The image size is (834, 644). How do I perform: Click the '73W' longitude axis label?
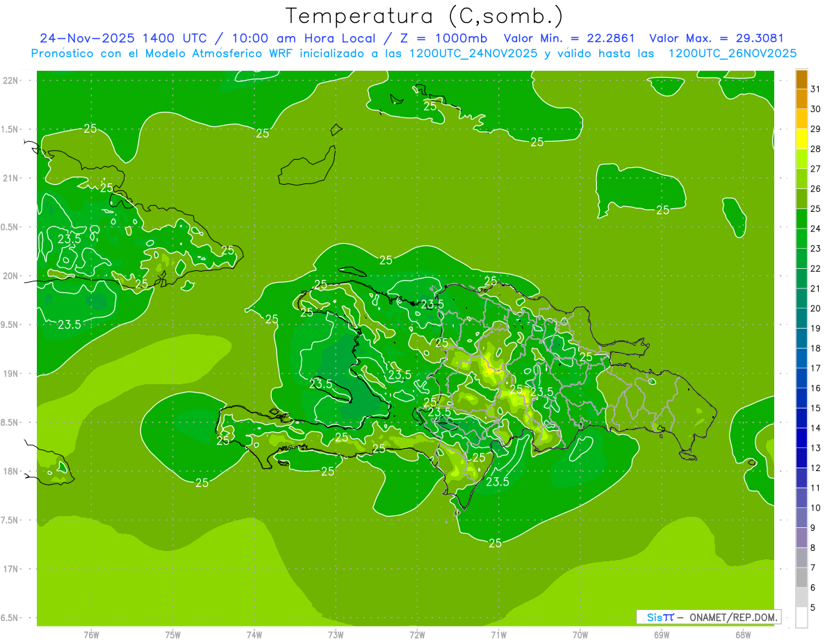pyautogui.click(x=336, y=634)
